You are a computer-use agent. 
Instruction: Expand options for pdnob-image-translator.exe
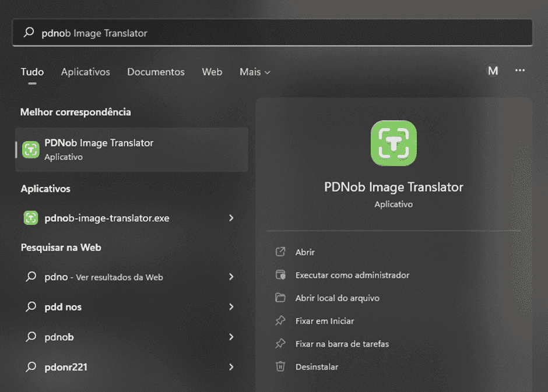(231, 218)
